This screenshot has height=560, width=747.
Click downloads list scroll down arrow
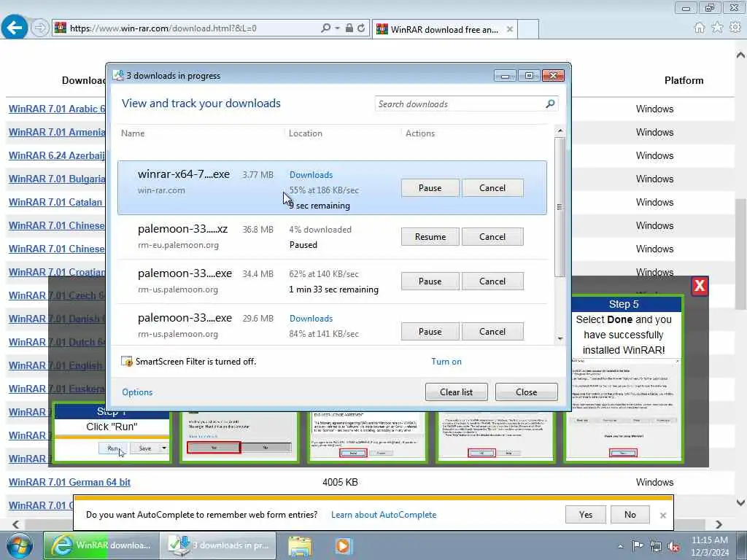(x=560, y=338)
